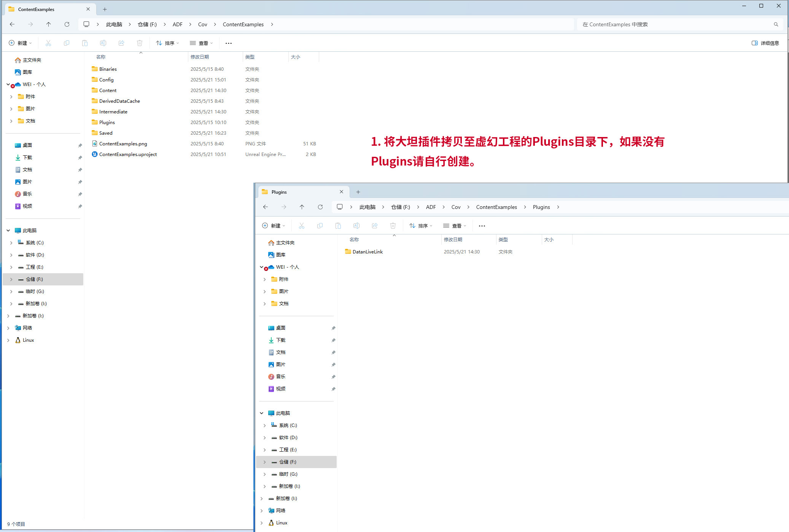Click the refresh icon in ContentExamples window

coord(67,24)
